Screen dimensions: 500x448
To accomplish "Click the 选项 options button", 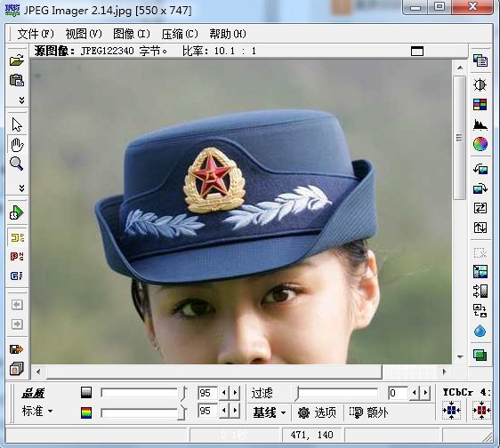I will pos(317,412).
